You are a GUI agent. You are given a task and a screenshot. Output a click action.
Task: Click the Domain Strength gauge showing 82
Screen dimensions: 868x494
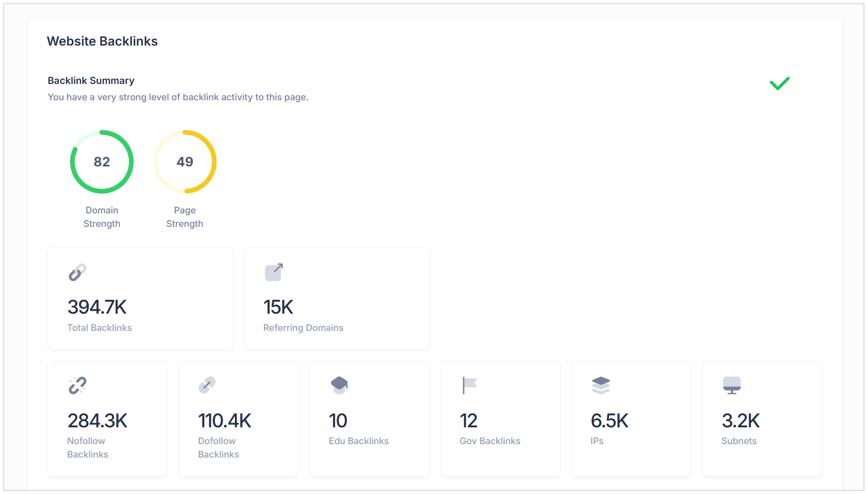click(x=102, y=162)
